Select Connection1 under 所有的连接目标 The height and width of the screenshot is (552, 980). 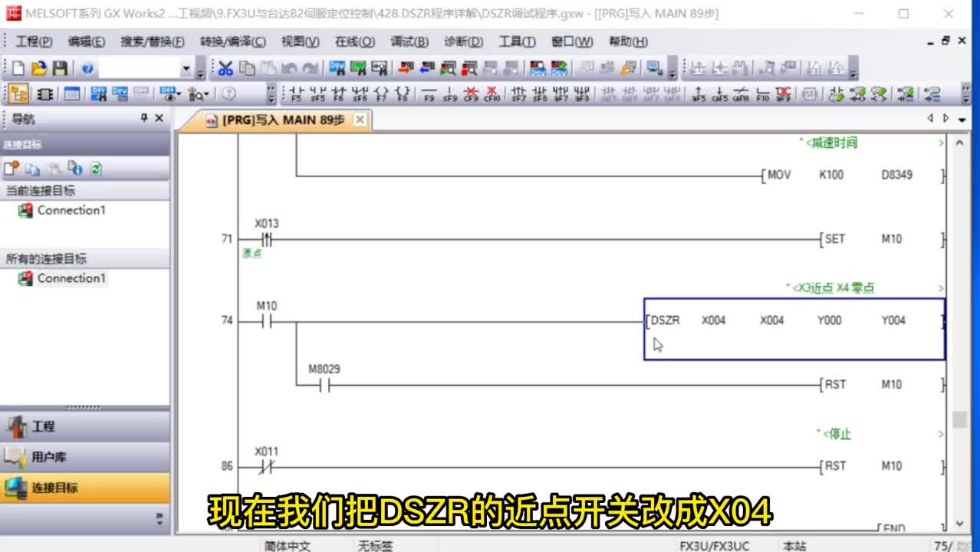(x=62, y=278)
